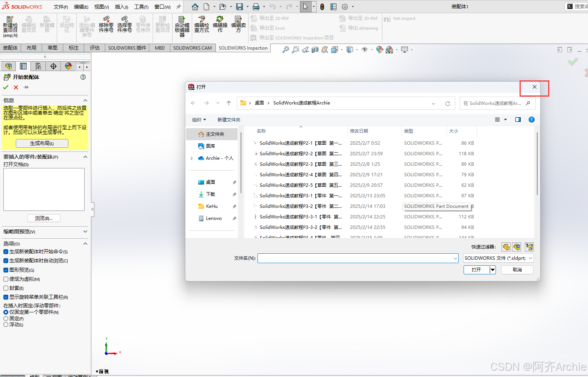This screenshot has height=377, width=588.
Task: Click the 选择零件序号 ribbon icon
Action: [x=124, y=24]
